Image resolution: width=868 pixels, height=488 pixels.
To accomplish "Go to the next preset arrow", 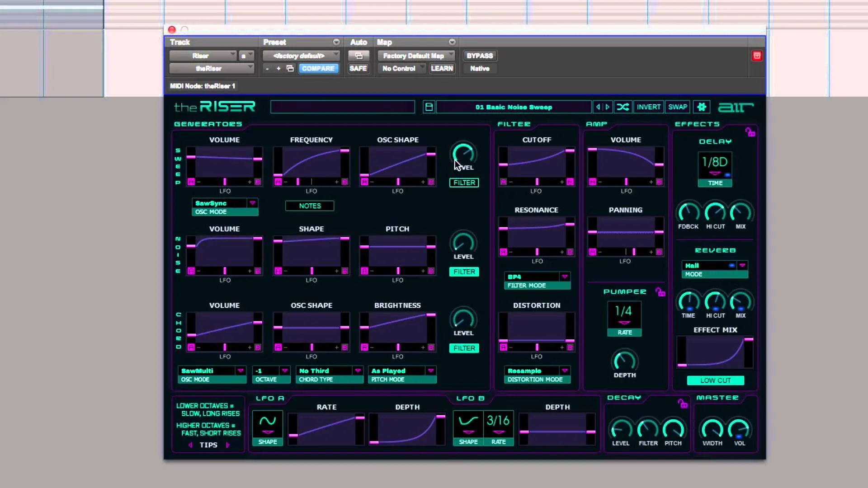I will tap(608, 107).
